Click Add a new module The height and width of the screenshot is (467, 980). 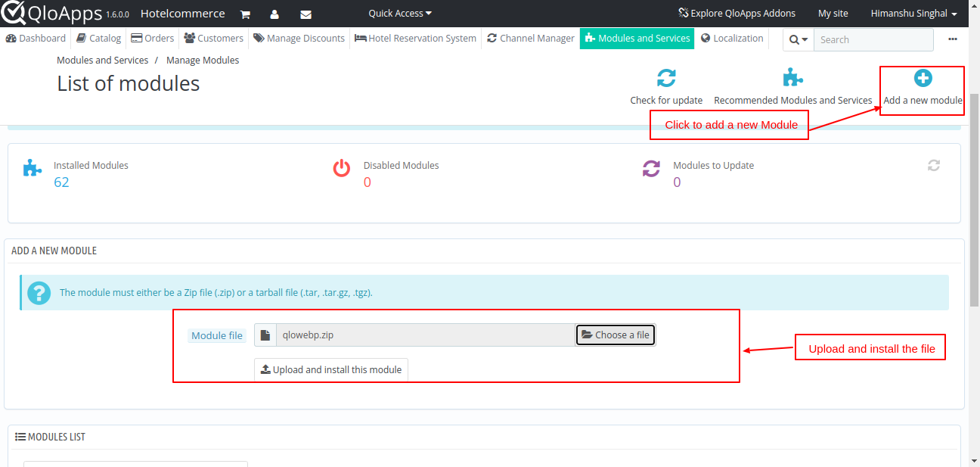923,87
